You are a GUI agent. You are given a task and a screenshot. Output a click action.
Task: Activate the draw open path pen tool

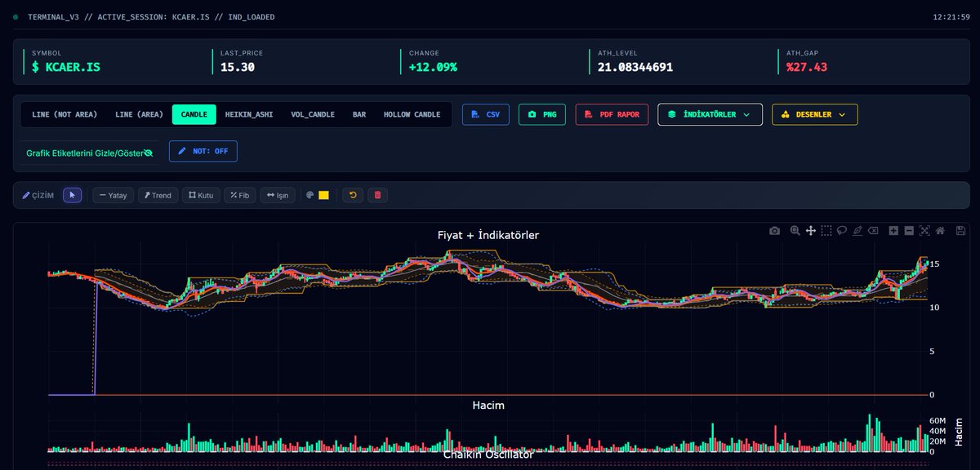click(857, 231)
